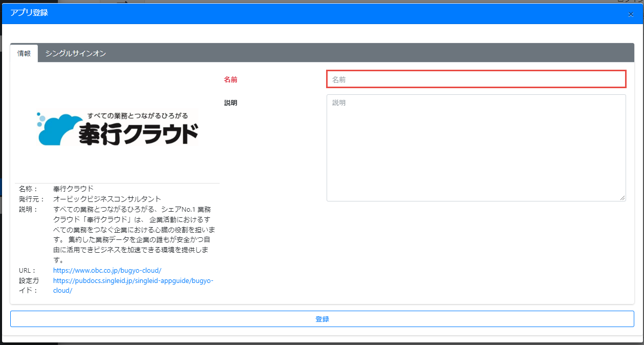
Task: Click publisher name オービックビジネスコンサルタント
Action: 107,199
